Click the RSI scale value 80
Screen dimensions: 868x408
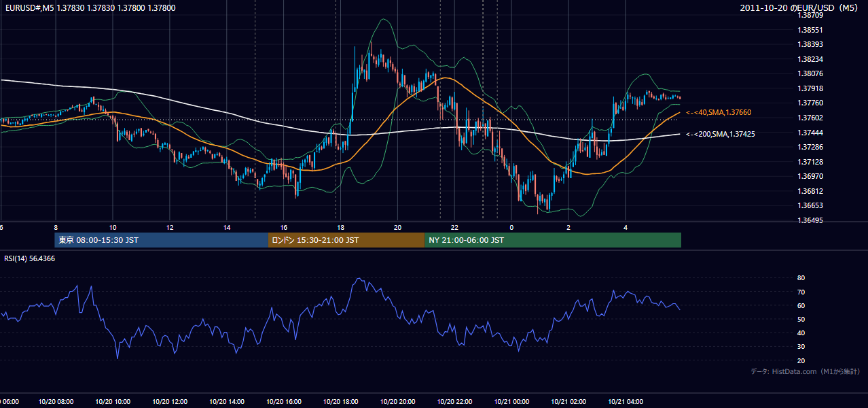(801, 278)
